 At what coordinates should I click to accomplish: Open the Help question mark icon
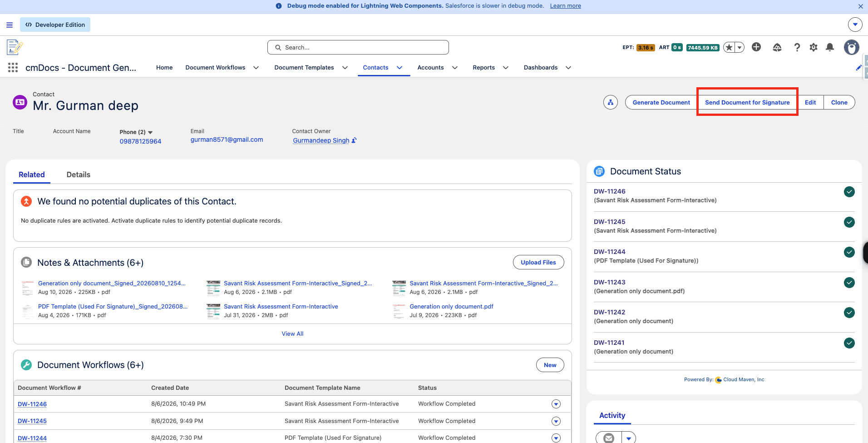coord(797,47)
